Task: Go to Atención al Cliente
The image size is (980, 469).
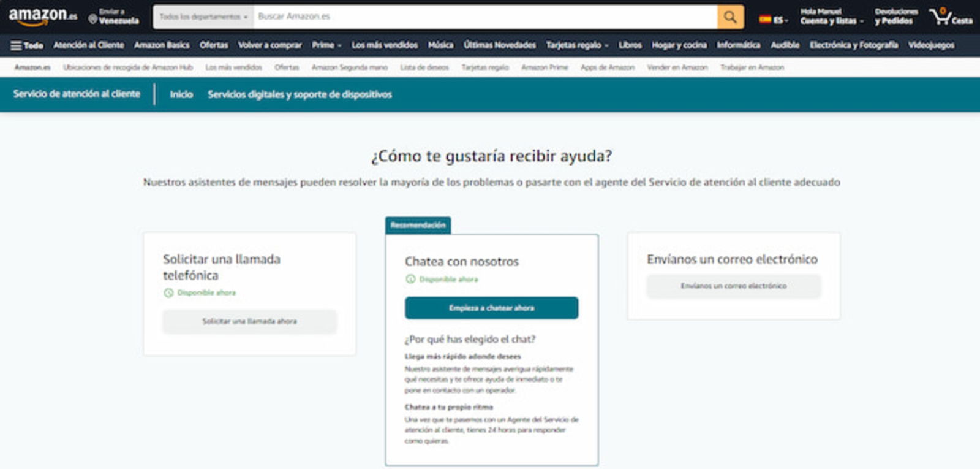Action: [x=88, y=45]
